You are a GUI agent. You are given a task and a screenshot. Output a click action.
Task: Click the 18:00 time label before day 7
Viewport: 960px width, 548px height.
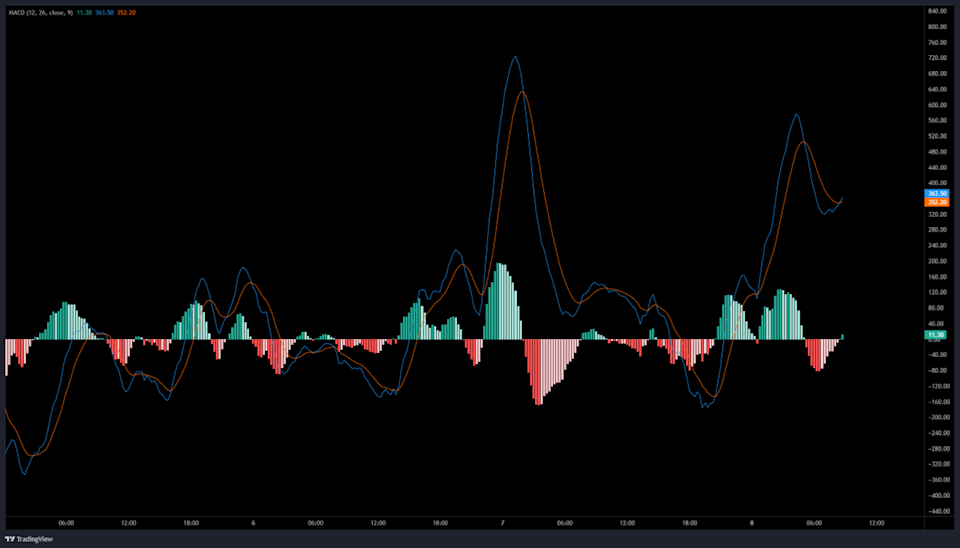point(440,523)
